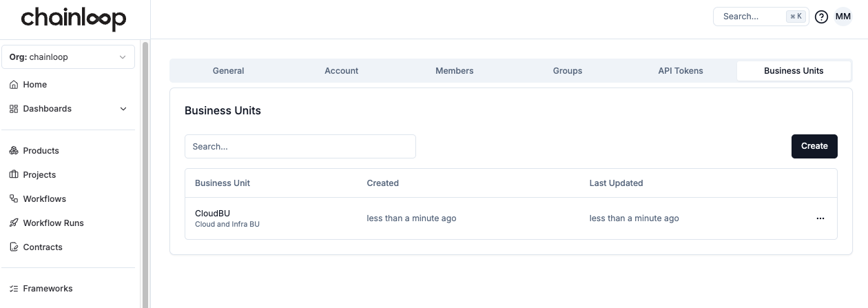This screenshot has width=868, height=308.
Task: Click the Home house icon
Action: [x=14, y=85]
